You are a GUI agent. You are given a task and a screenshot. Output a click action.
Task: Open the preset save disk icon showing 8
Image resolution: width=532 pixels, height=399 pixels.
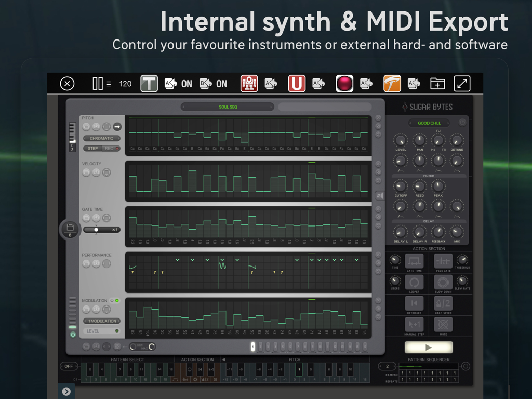pyautogui.click(x=70, y=229)
